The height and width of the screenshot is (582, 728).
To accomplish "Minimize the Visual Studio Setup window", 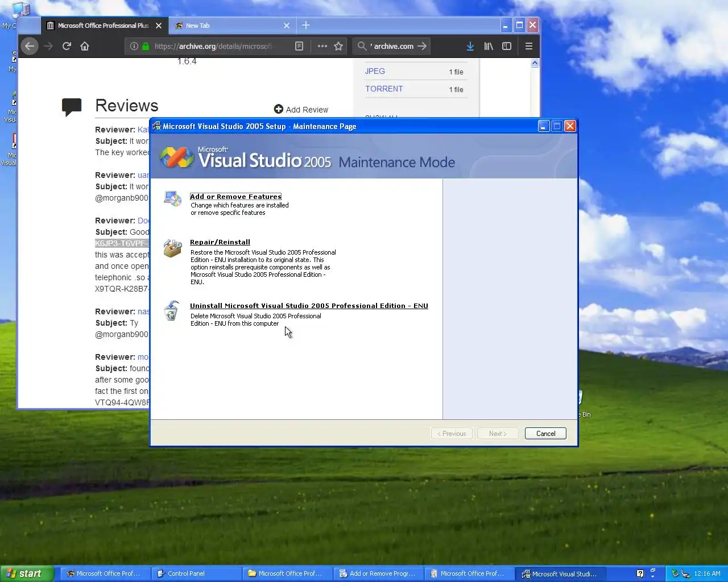I will 544,126.
